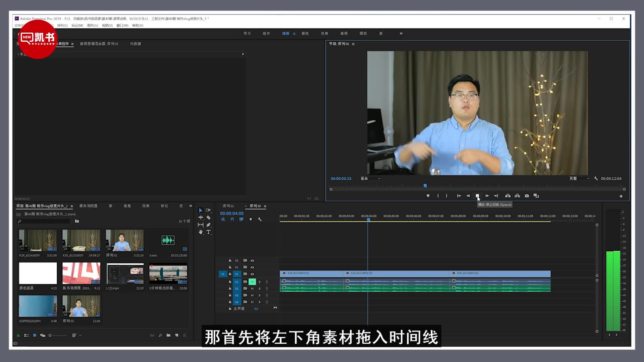Click the New Item icon in project panel
This screenshot has height=362, width=644.
(x=177, y=335)
